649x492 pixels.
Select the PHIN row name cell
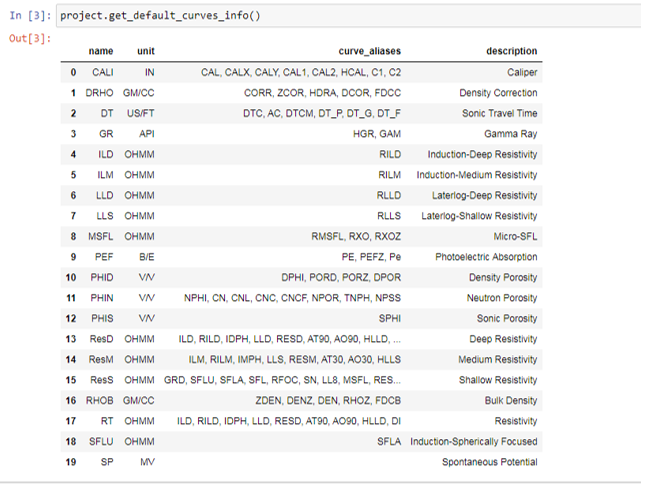tap(102, 298)
